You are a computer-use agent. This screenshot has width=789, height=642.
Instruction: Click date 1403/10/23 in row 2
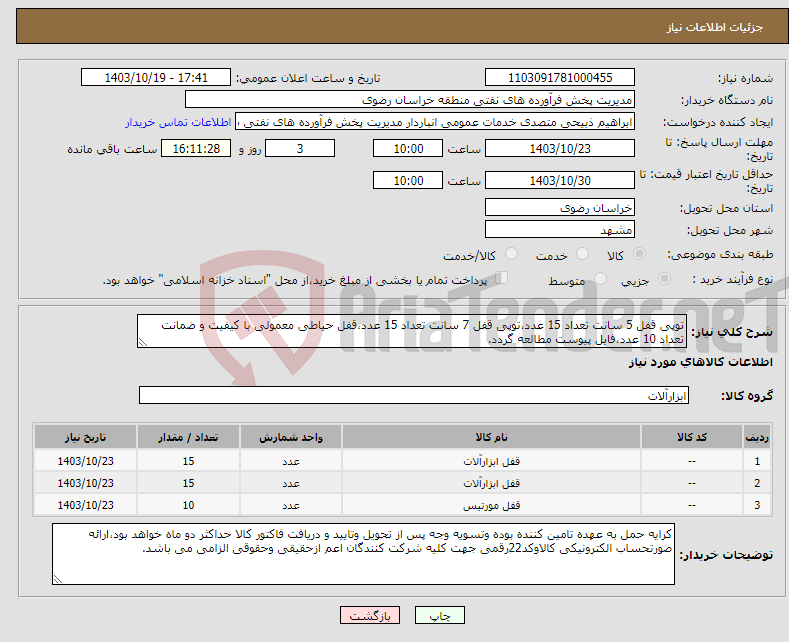pyautogui.click(x=86, y=483)
